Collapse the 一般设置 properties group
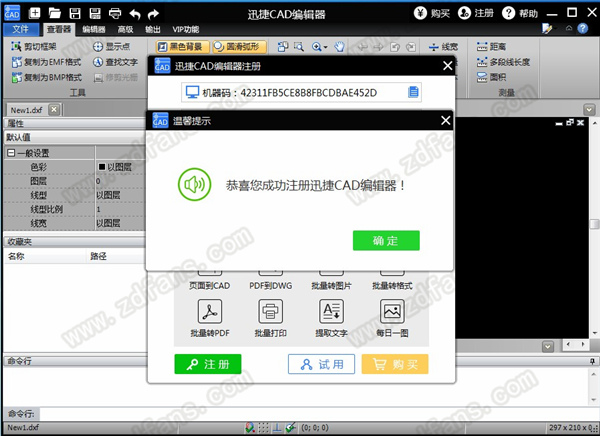Viewport: 600px width, 436px height. (x=11, y=153)
